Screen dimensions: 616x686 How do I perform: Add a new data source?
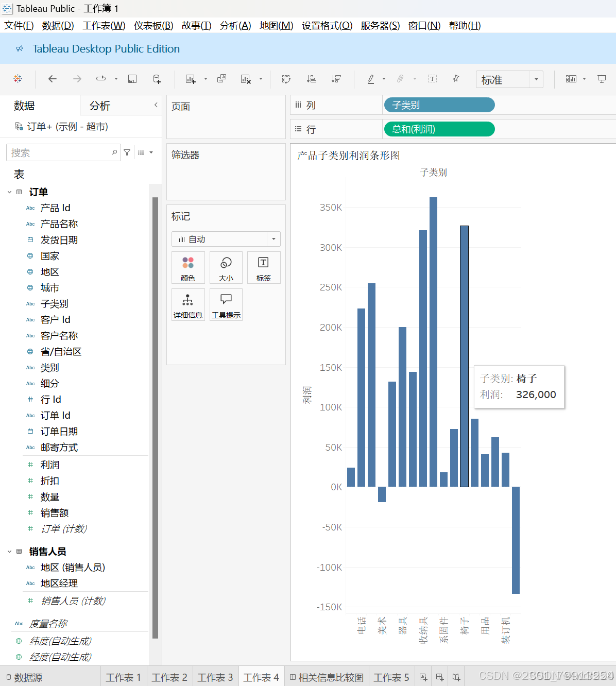coord(156,79)
